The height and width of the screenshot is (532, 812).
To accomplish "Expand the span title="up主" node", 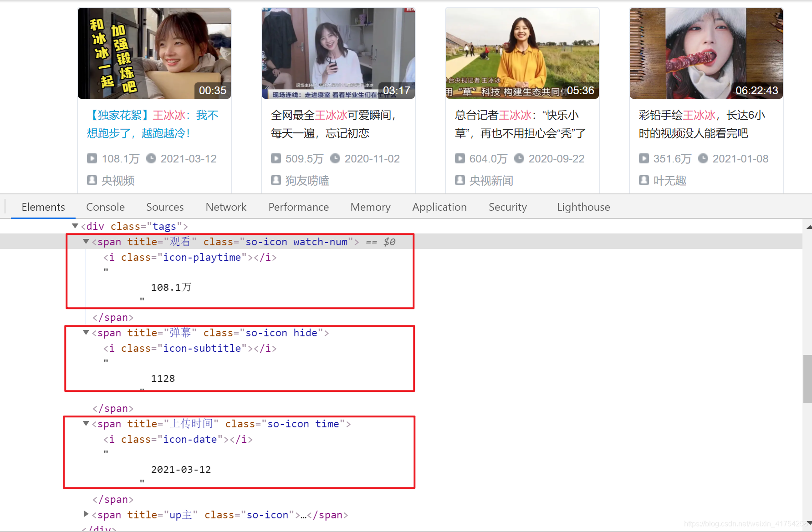I will (x=86, y=514).
